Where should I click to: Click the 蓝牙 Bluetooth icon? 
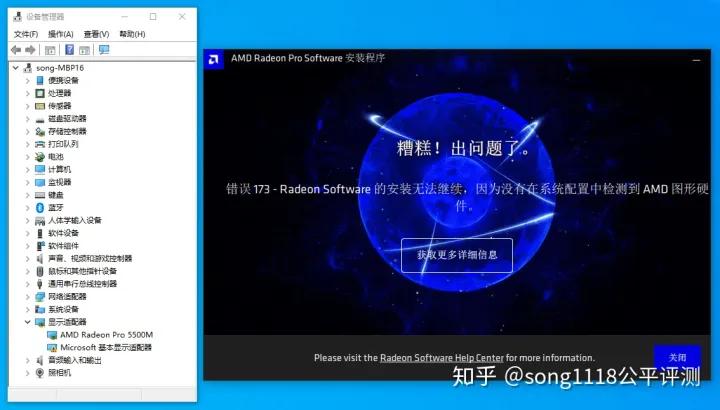pos(40,208)
